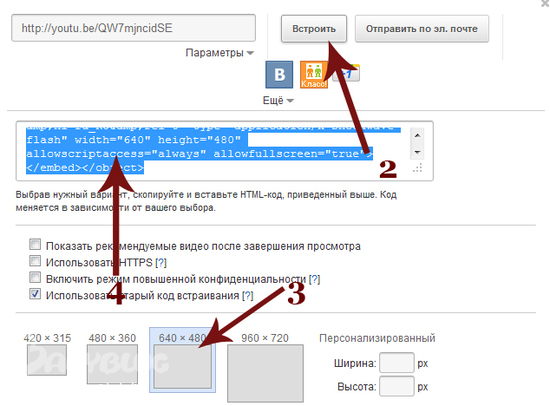The height and width of the screenshot is (406, 550).
Task: Select the 420 × 315 size thumbnail
Action: tap(47, 360)
